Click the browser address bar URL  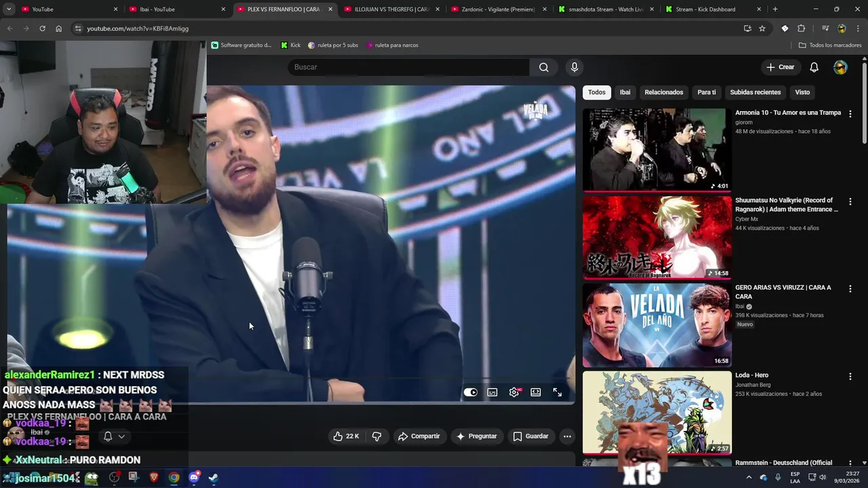[138, 28]
